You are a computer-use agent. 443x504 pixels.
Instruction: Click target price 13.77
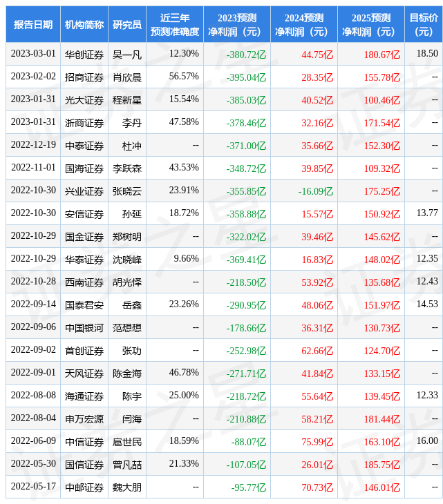pyautogui.click(x=427, y=213)
